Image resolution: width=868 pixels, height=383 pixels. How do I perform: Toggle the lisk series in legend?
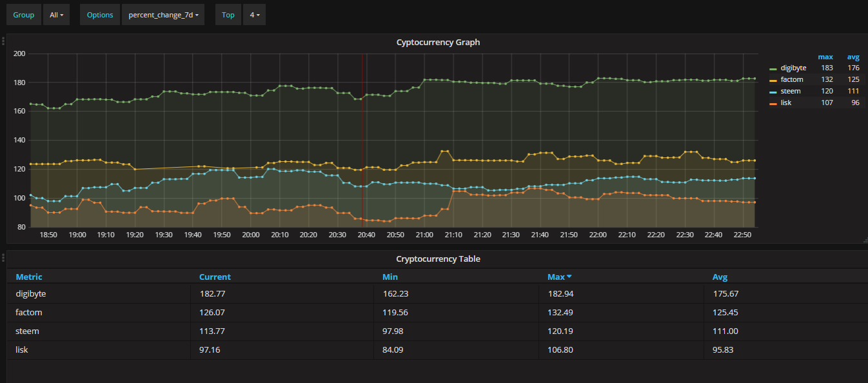click(786, 103)
